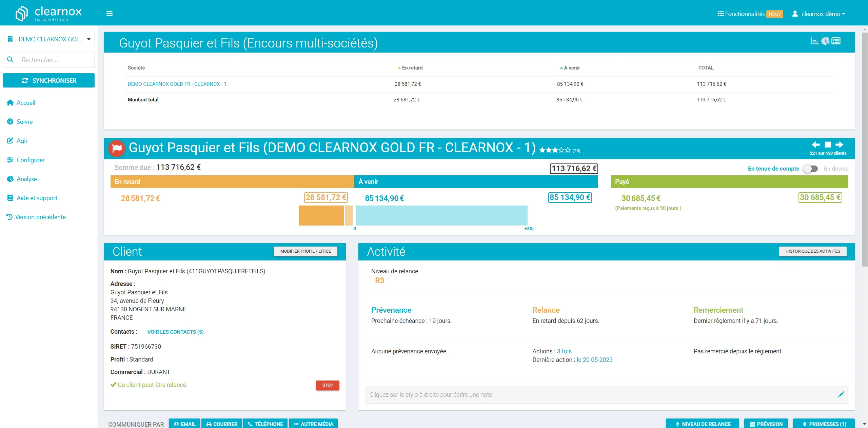Viewport: 868px width, 428px height.
Task: Click the page vertical scrollbar
Action: tap(865, 149)
